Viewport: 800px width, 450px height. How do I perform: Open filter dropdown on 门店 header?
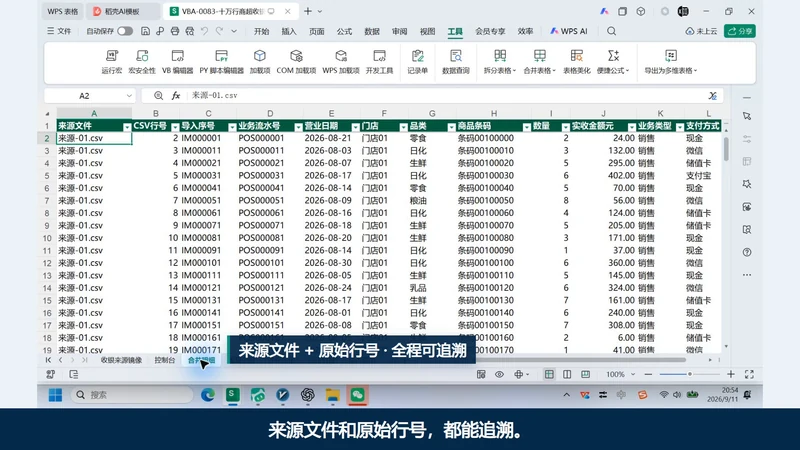point(403,127)
